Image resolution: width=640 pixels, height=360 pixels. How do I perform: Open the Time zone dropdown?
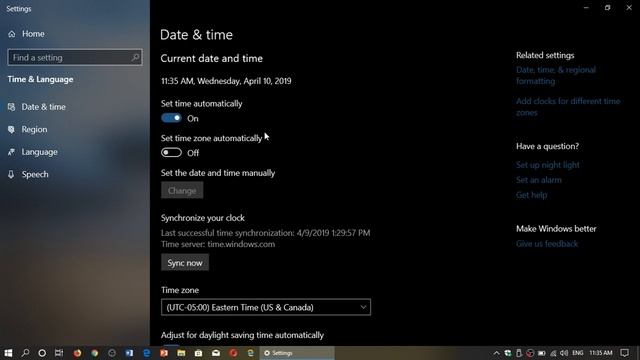click(x=266, y=307)
